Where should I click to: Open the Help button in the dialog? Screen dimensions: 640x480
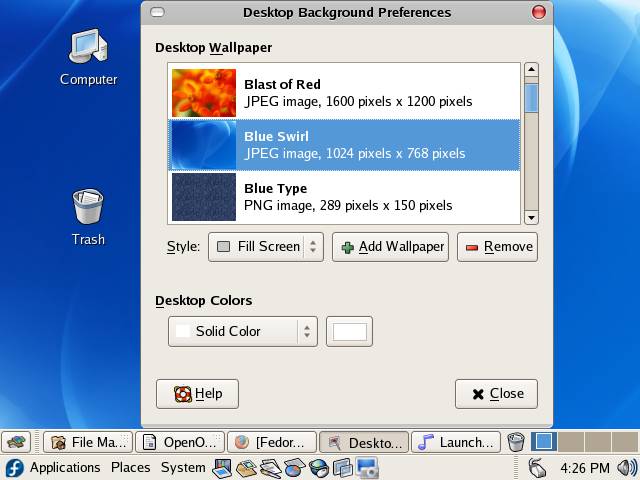197,393
